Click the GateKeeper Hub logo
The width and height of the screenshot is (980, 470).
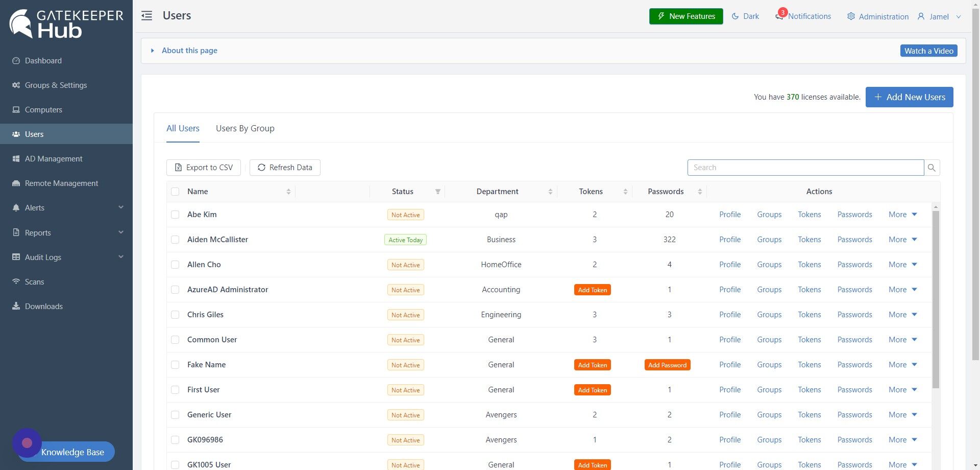click(x=66, y=24)
